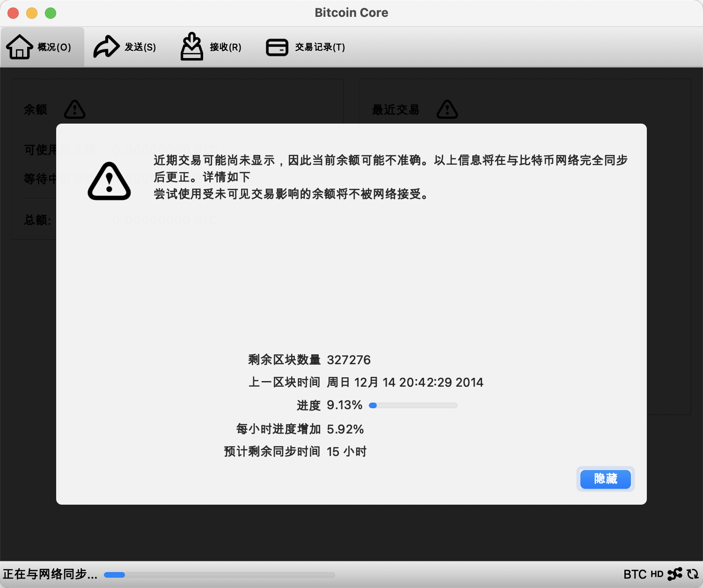Click the 预计剩余同步时间 label
The height and width of the screenshot is (588, 703).
pyautogui.click(x=272, y=452)
